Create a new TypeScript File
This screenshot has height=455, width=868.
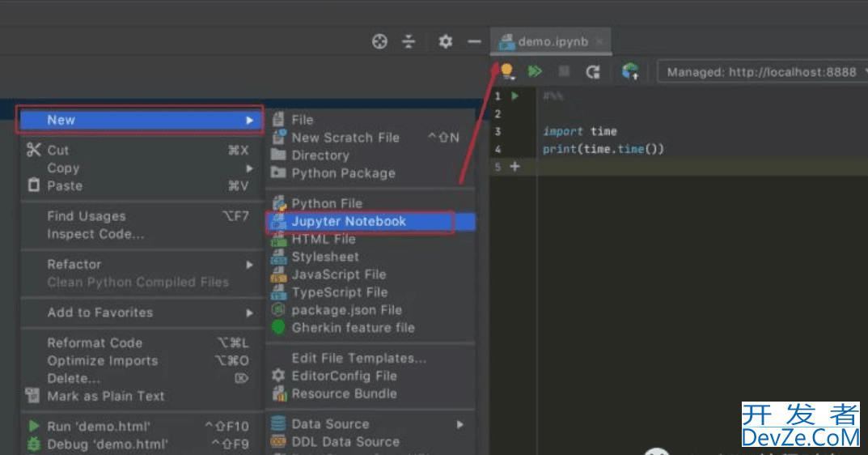[370, 292]
